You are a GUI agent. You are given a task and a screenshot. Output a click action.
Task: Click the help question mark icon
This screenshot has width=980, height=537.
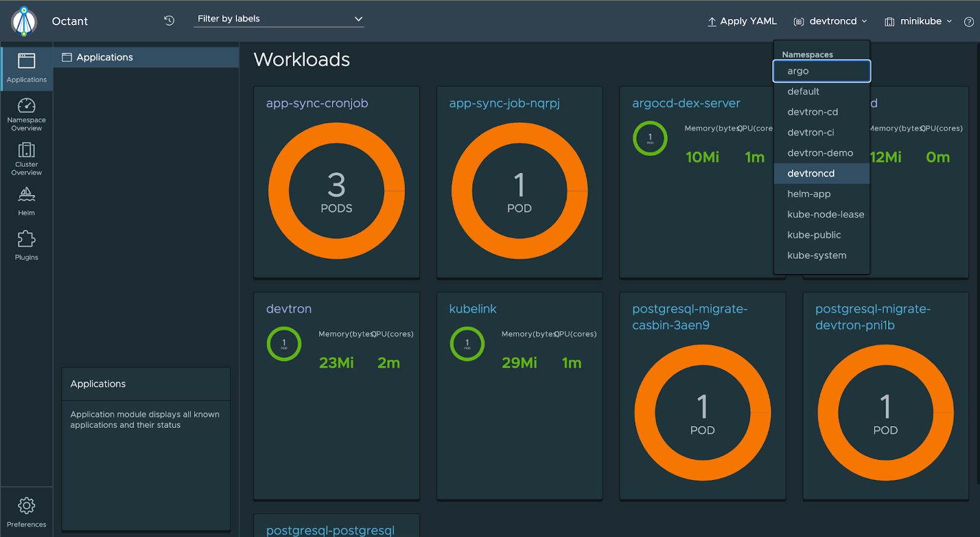point(968,21)
